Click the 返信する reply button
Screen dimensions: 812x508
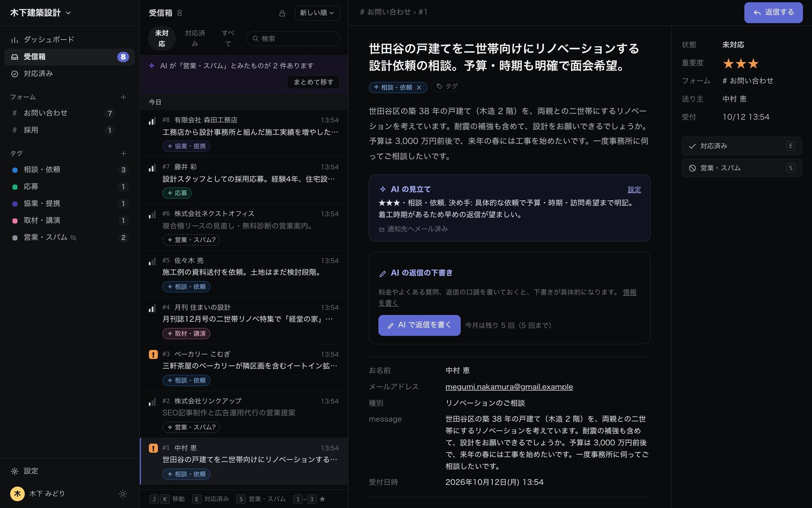click(x=773, y=13)
